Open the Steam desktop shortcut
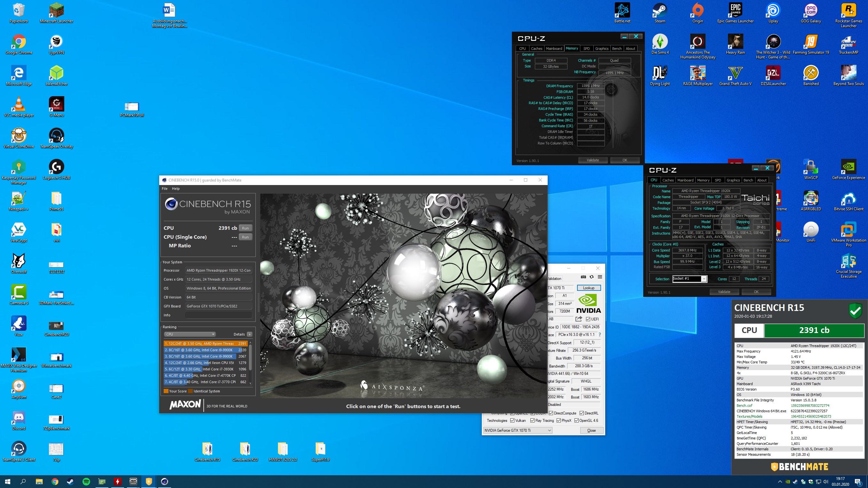The height and width of the screenshot is (488, 868). (660, 13)
